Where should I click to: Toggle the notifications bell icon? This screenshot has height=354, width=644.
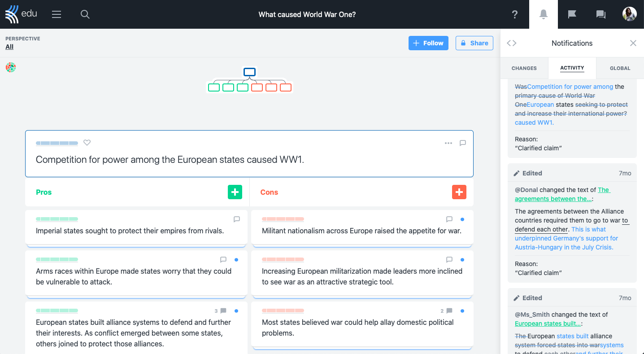pos(544,14)
